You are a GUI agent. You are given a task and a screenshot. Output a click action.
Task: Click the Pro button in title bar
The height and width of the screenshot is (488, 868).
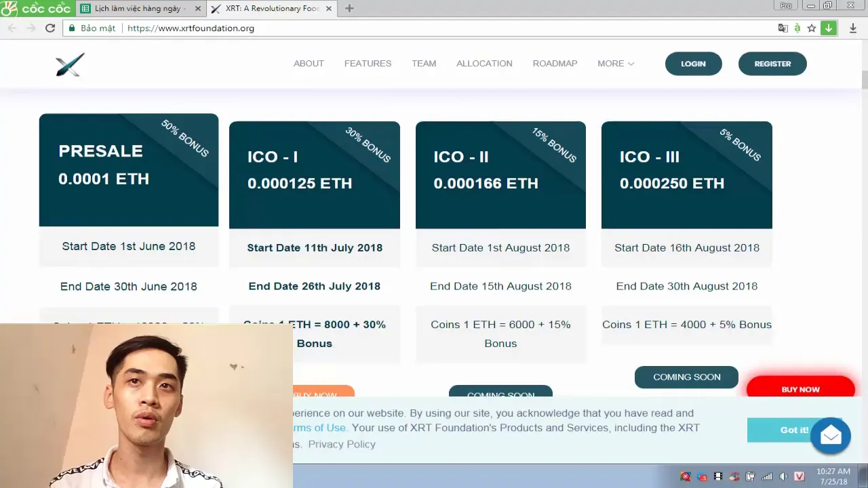tap(786, 5)
